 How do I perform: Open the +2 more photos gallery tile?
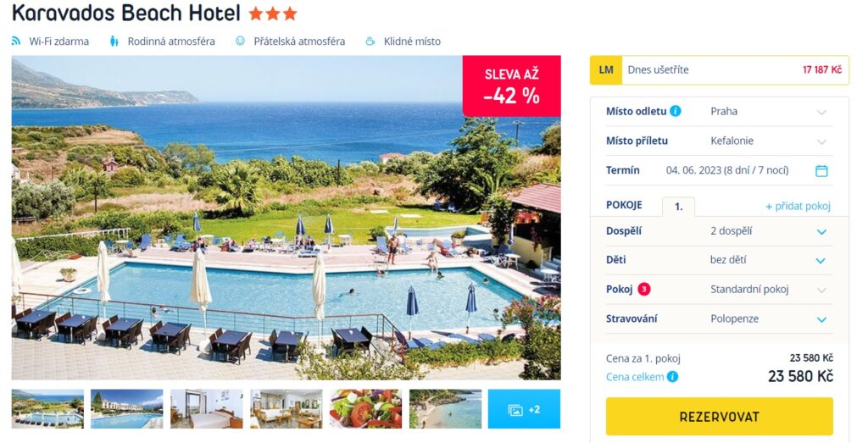pos(524,409)
